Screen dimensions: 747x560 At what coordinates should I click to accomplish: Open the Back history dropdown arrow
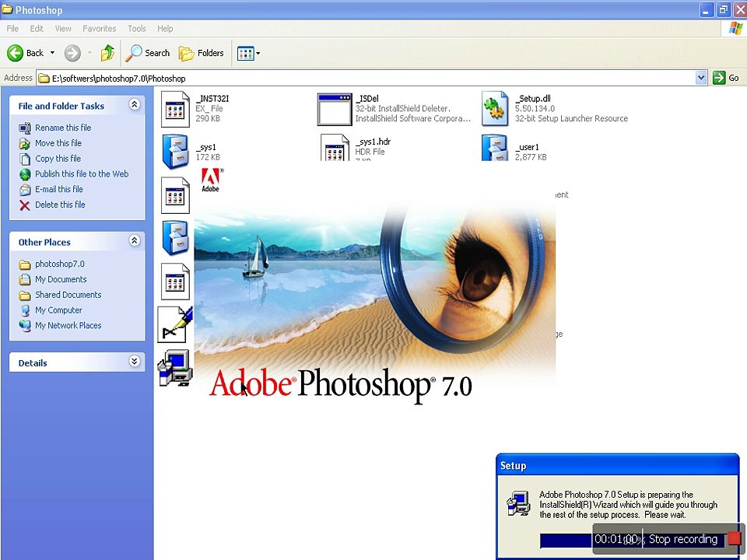click(x=52, y=53)
